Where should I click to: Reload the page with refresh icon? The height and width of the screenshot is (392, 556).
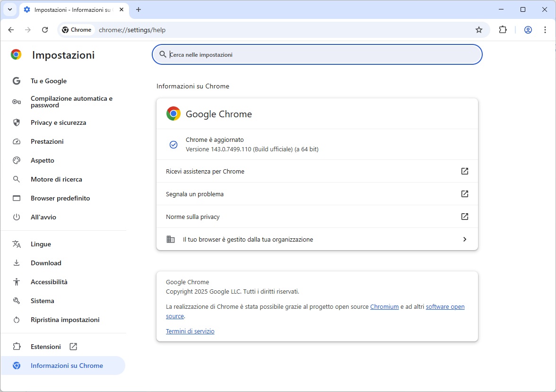tap(45, 30)
